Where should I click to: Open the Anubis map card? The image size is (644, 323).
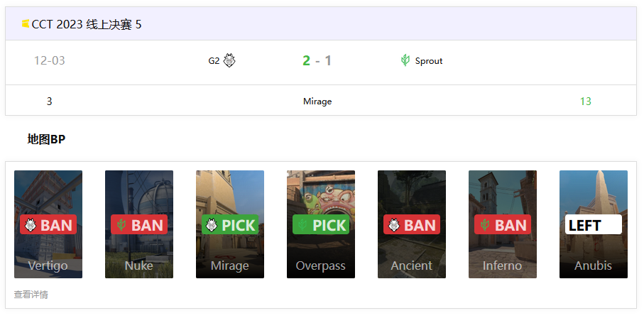[x=594, y=224]
